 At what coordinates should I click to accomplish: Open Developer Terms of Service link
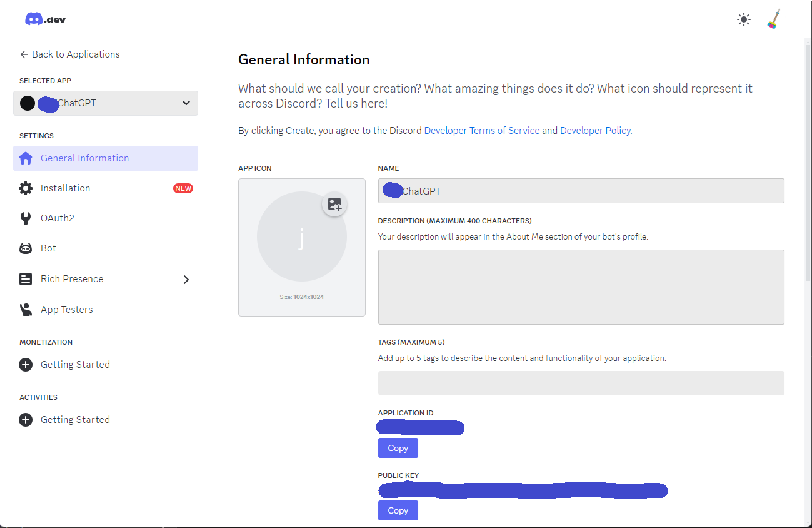(x=482, y=131)
